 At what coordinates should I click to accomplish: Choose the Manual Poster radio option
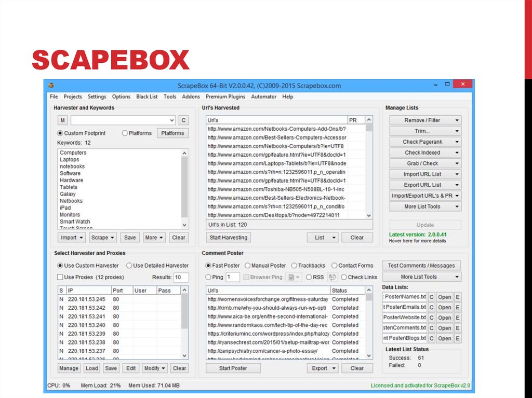point(248,266)
